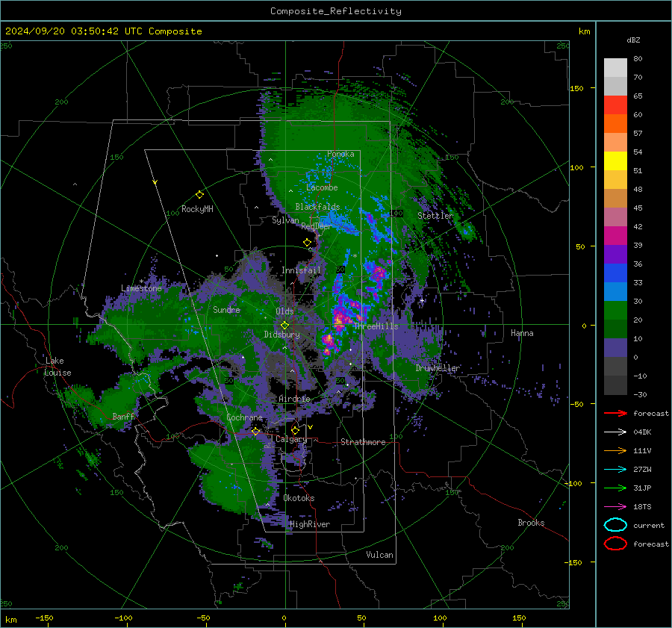Click the yellow diamond marker below RedDeer
Image resolution: width=672 pixels, height=628 pixels.
click(x=308, y=243)
